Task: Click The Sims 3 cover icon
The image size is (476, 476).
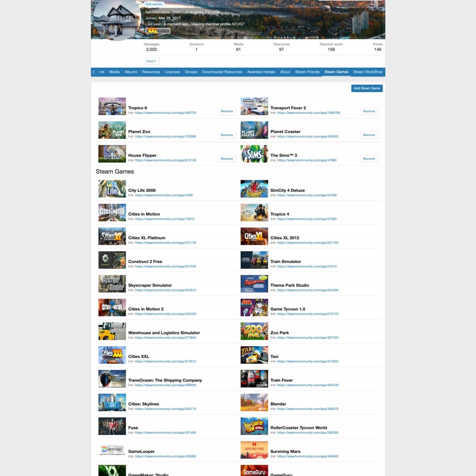Action: tap(254, 154)
